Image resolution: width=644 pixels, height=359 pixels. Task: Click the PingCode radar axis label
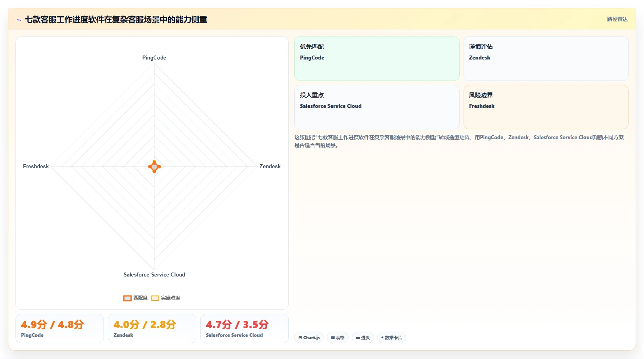click(x=154, y=58)
